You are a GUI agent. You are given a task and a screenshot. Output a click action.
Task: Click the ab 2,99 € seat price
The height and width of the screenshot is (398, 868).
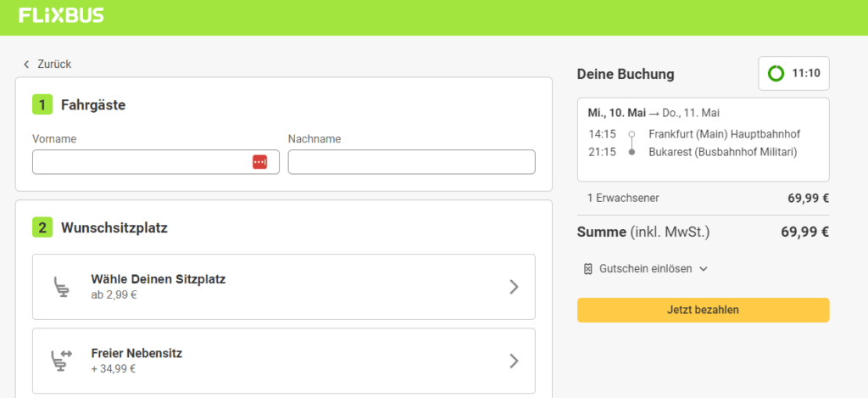[114, 295]
